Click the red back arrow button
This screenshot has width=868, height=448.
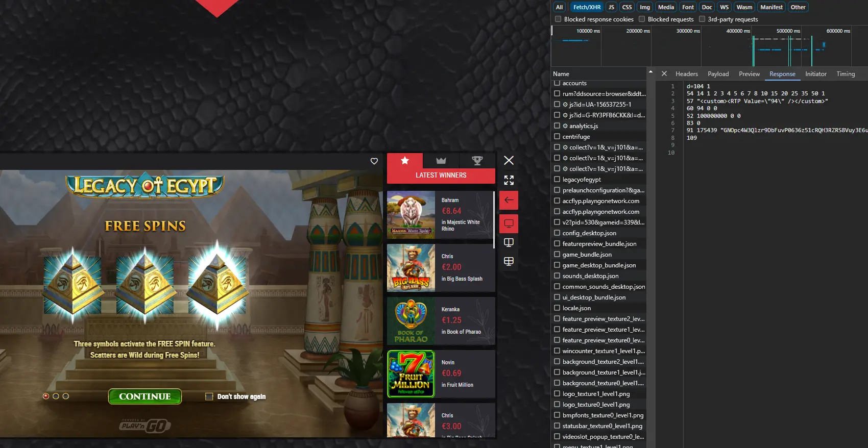[509, 200]
